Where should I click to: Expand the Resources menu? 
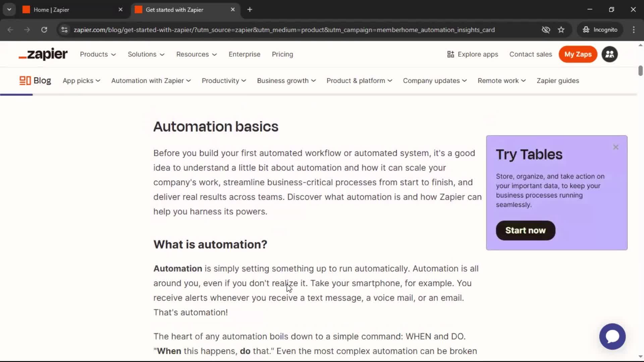click(197, 54)
